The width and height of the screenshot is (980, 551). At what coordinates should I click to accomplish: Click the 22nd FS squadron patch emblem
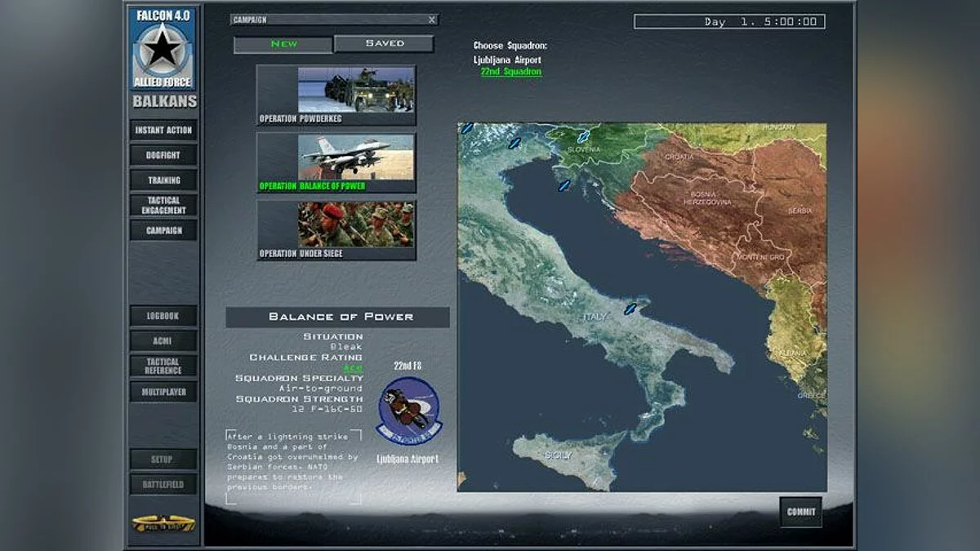click(x=408, y=411)
